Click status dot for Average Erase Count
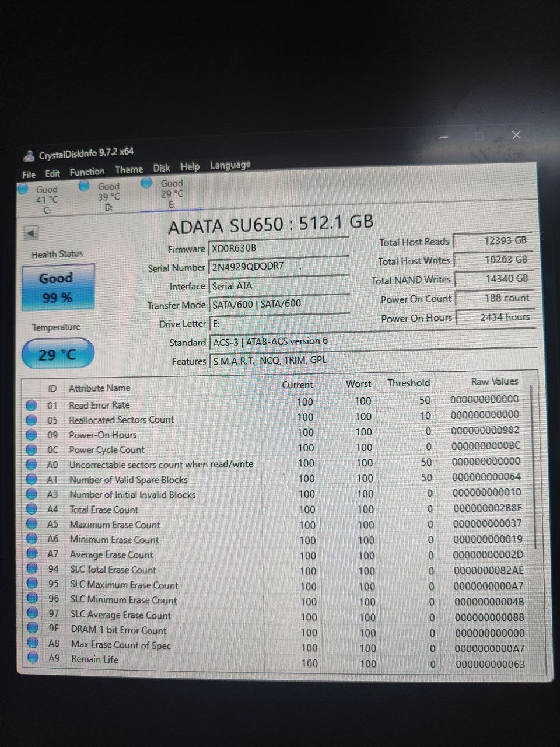 [32, 554]
